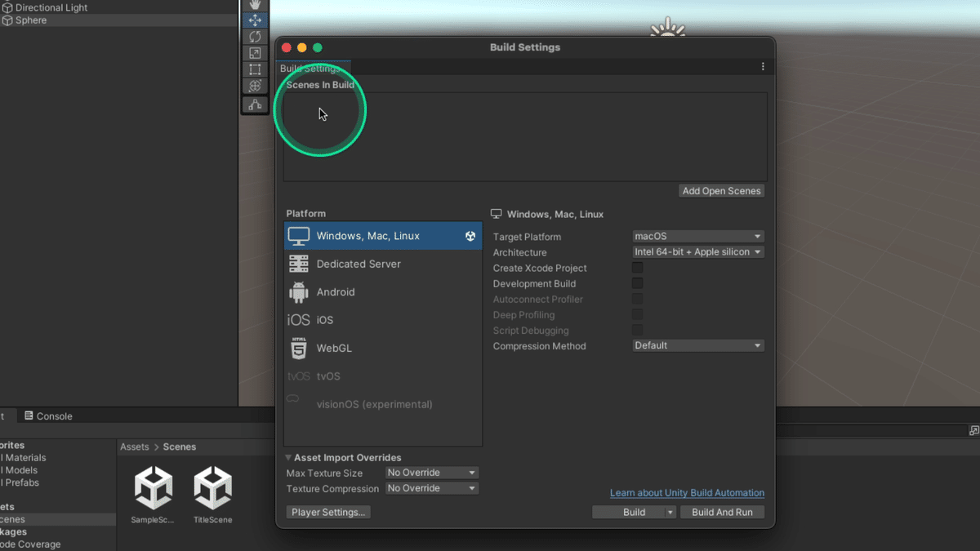Image resolution: width=980 pixels, height=551 pixels.
Task: Select the Rotate tool in scene toolbar
Action: [x=255, y=37]
